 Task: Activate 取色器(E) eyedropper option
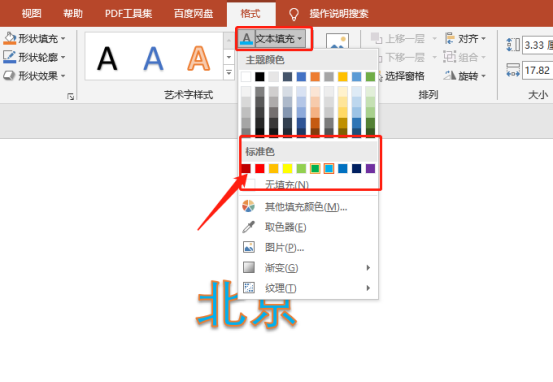point(308,227)
